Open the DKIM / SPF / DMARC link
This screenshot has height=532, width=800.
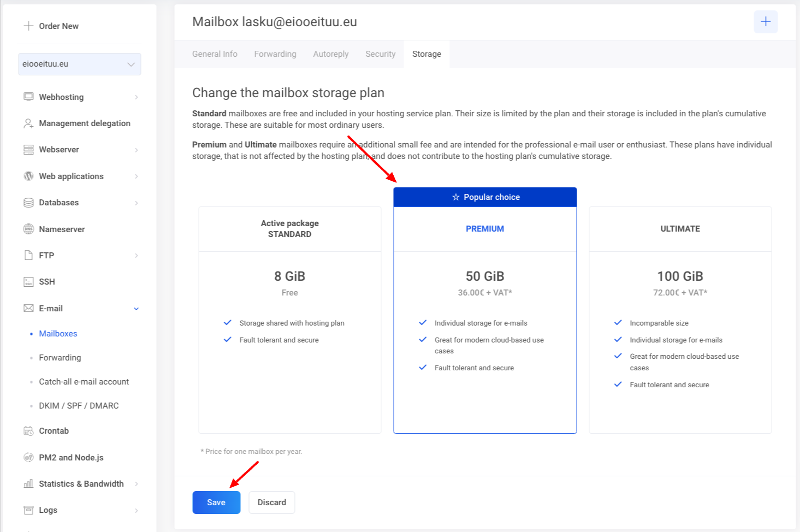[79, 406]
